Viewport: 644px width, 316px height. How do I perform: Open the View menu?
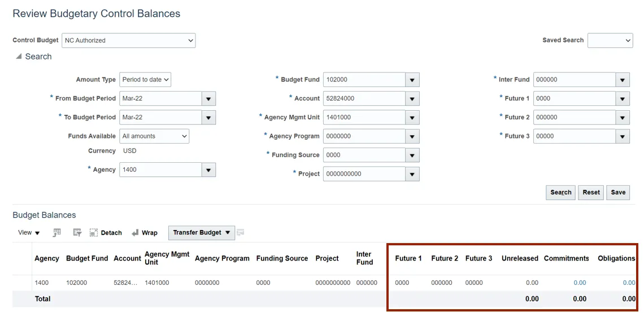(x=29, y=232)
